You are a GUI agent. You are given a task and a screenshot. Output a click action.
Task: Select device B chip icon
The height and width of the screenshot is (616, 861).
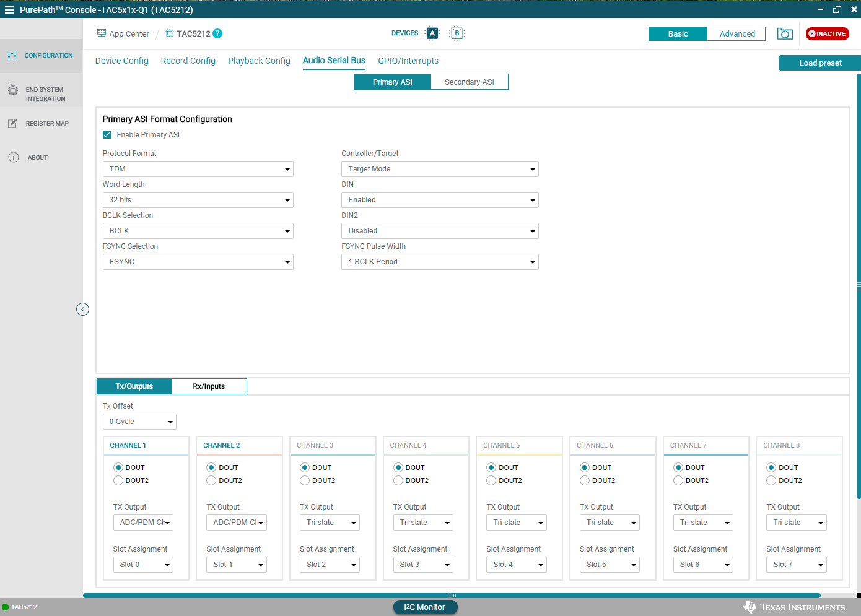457,33
